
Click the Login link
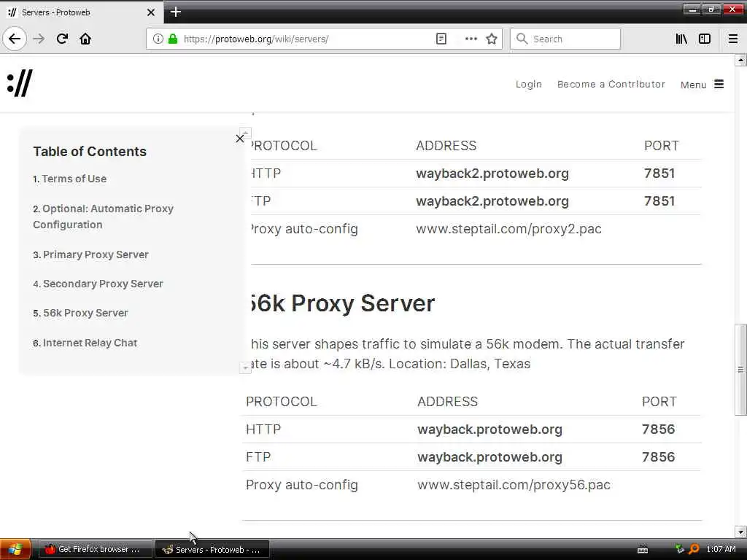click(x=528, y=85)
